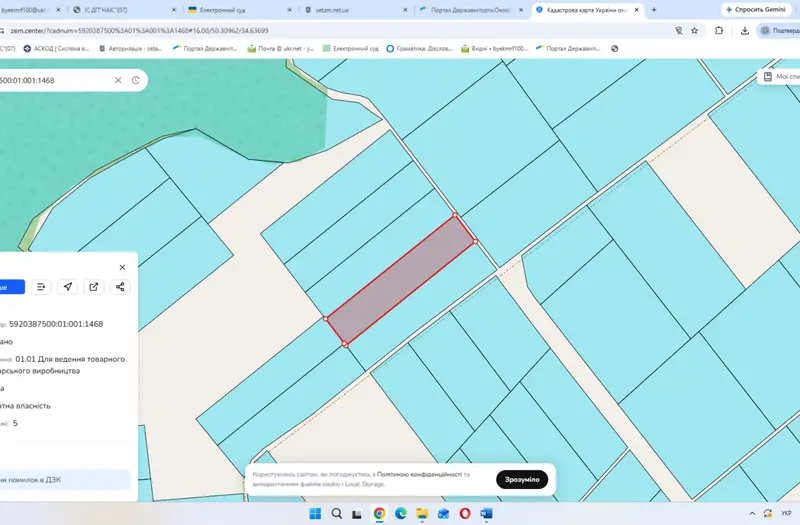Switch to setam.net.ua browser tab
This screenshot has height=525, width=800.
[x=356, y=10]
